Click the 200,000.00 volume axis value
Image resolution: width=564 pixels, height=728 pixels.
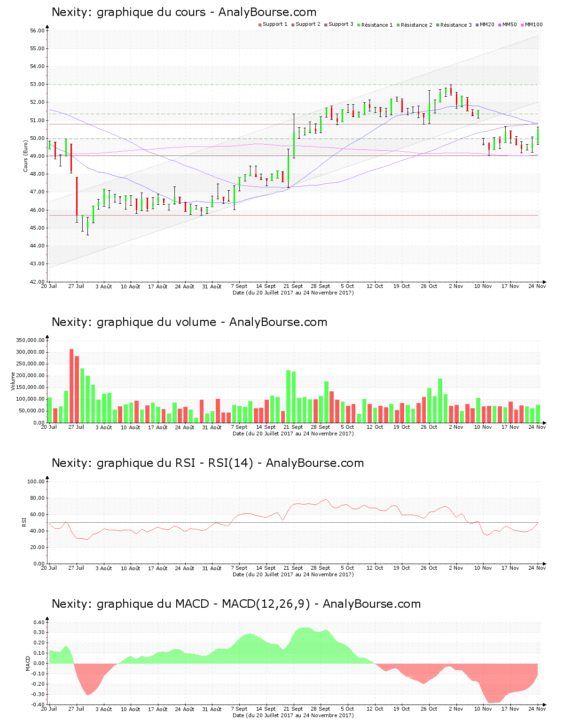click(x=31, y=376)
